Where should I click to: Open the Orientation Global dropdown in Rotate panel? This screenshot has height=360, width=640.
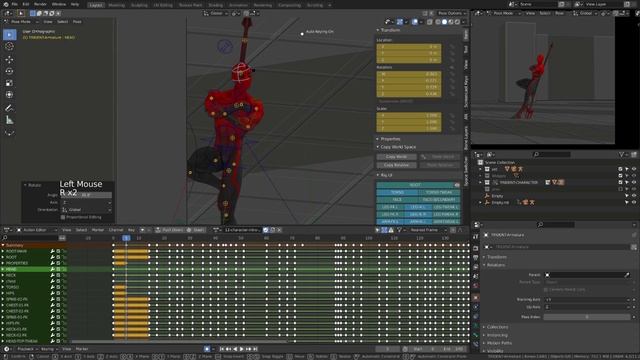(86, 210)
